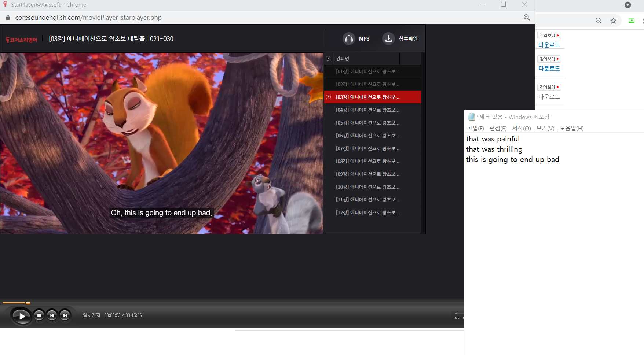The width and height of the screenshot is (644, 355).
Task: Click the 일시정지 status label
Action: point(91,315)
